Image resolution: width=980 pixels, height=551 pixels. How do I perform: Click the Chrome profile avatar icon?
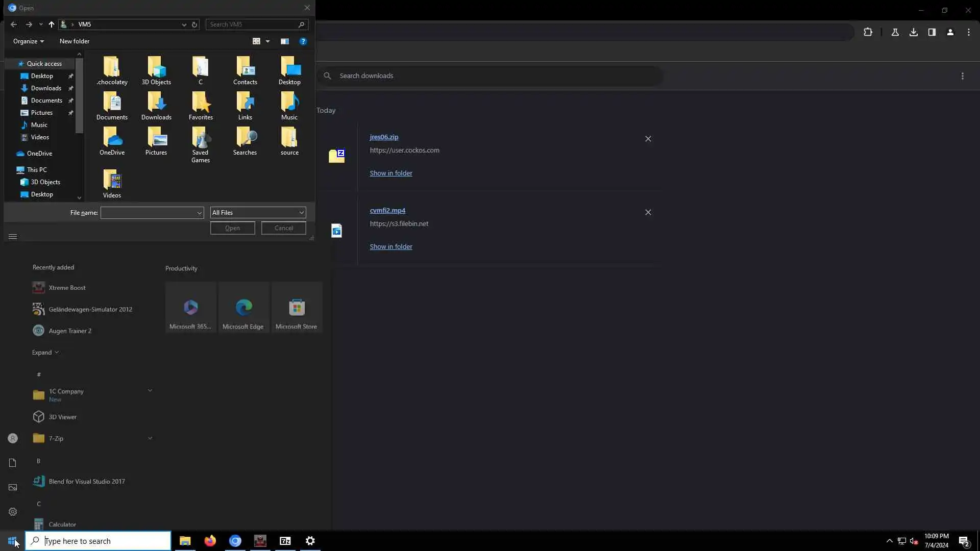950,32
